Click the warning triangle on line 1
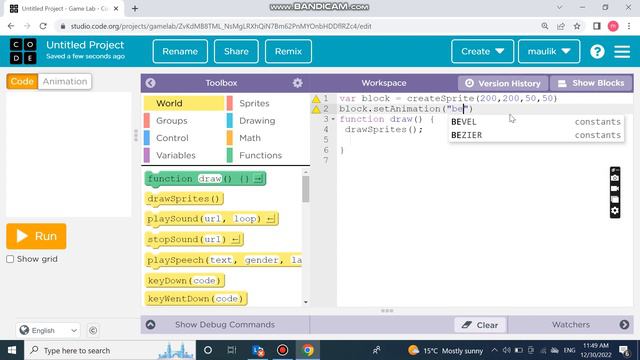 pos(316,99)
